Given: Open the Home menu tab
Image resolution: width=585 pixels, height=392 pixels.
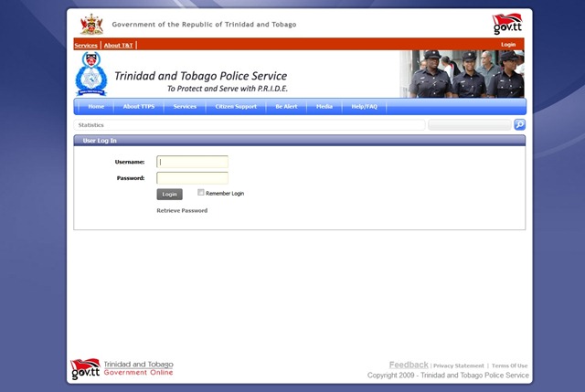Looking at the screenshot, I should tap(96, 107).
